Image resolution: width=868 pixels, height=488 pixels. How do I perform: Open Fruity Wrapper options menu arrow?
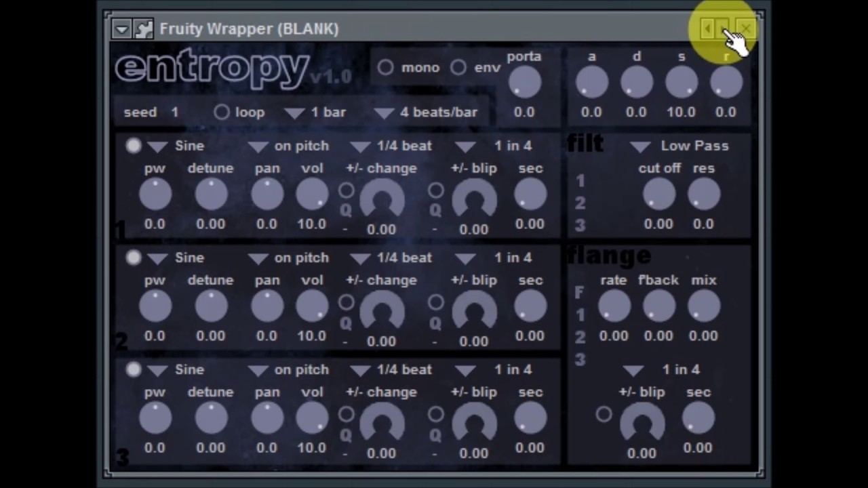click(x=122, y=29)
